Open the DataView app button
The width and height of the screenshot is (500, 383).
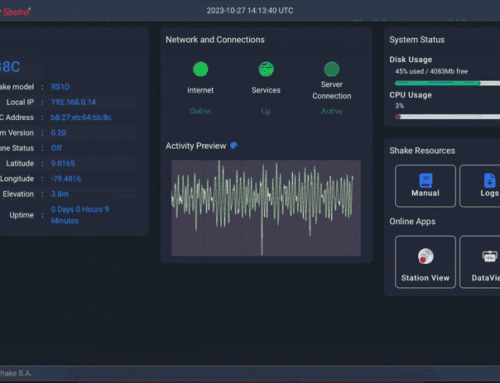[480, 262]
